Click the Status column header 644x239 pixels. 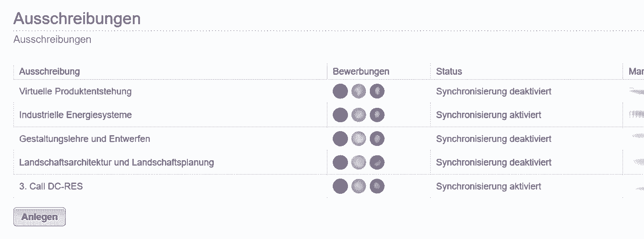click(x=449, y=71)
